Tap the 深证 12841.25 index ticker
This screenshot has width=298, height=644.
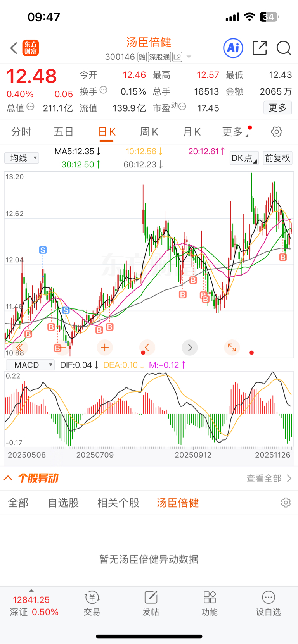click(34, 606)
